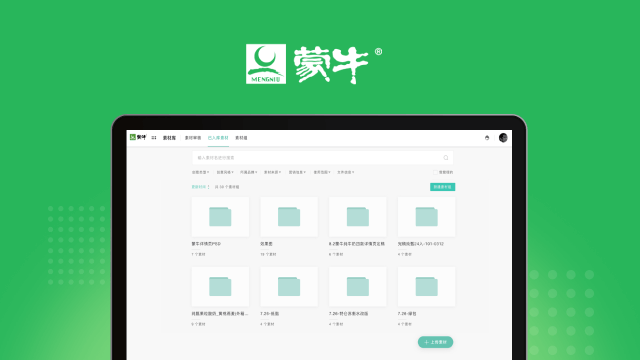This screenshot has height=360, width=640.
Task: Open the folder containing 19 materials
Action: 289,217
